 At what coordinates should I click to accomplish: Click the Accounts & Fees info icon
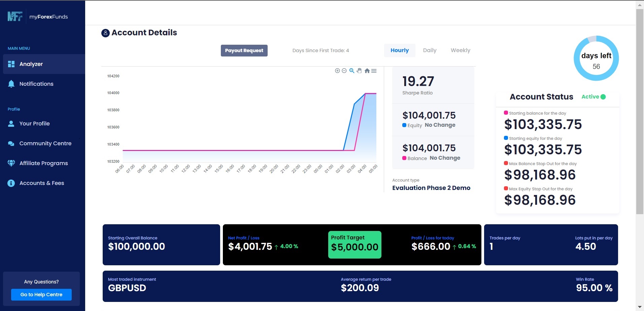pos(11,183)
